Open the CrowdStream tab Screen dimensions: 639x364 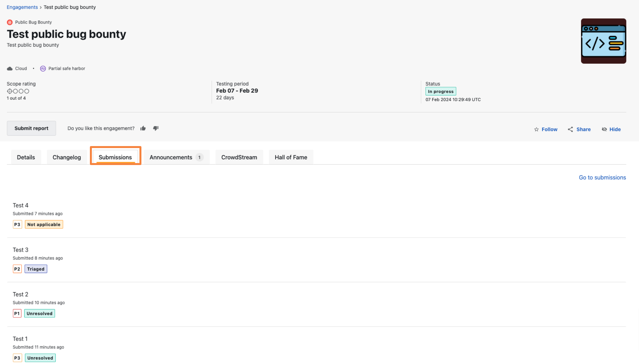coord(239,157)
